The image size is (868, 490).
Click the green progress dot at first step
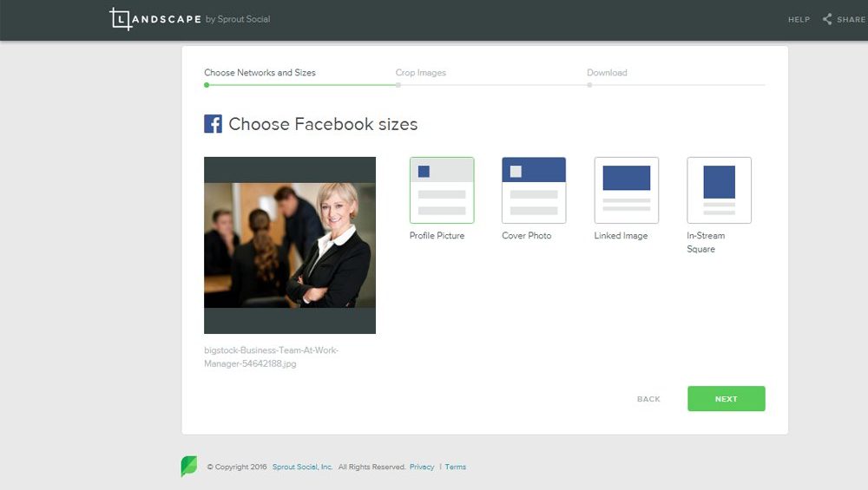click(207, 85)
